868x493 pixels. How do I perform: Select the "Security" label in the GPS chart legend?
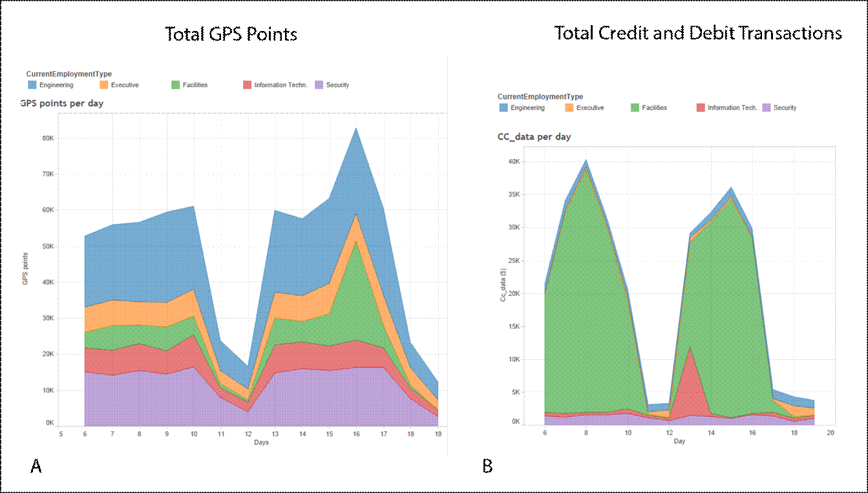[x=337, y=85]
